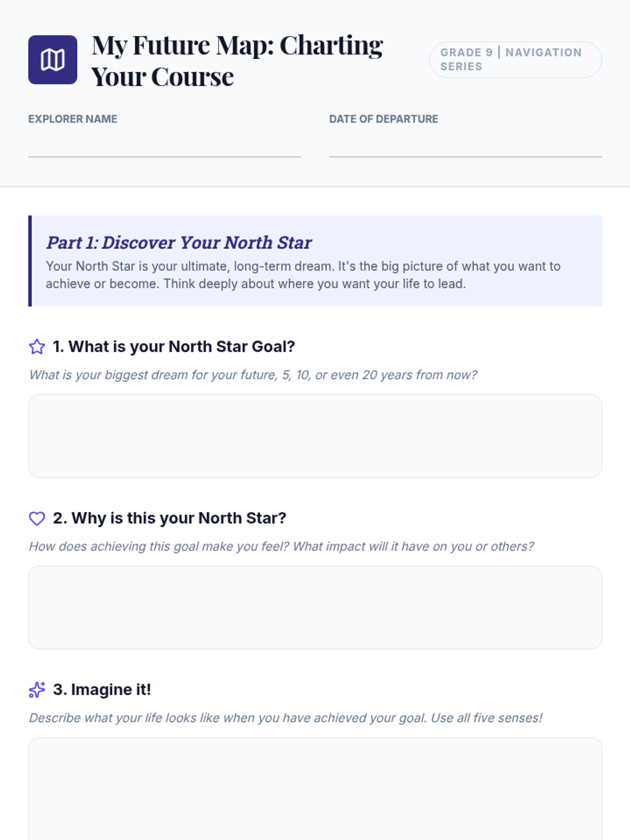Click the Explorer Name label
630x840 pixels.
coord(73,119)
